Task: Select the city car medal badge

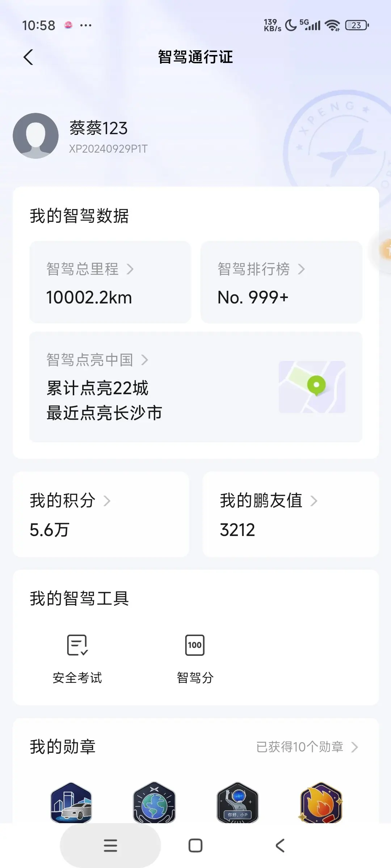Action: [x=71, y=803]
